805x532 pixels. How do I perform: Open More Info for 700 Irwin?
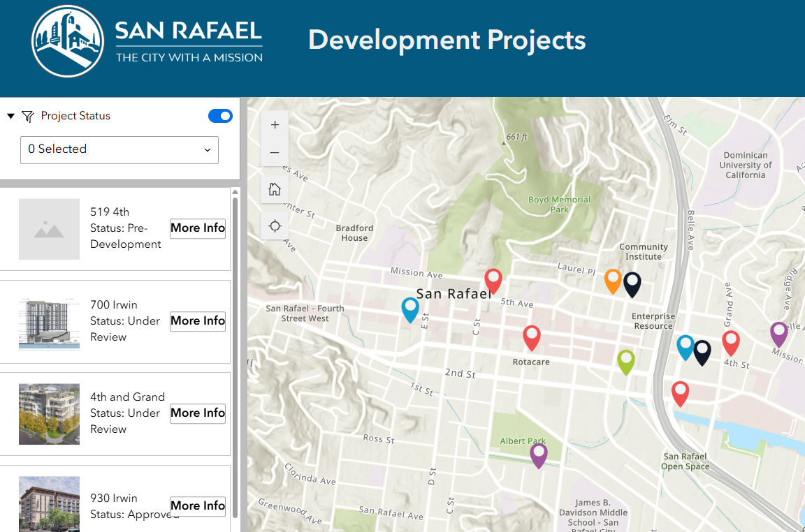[x=198, y=320]
